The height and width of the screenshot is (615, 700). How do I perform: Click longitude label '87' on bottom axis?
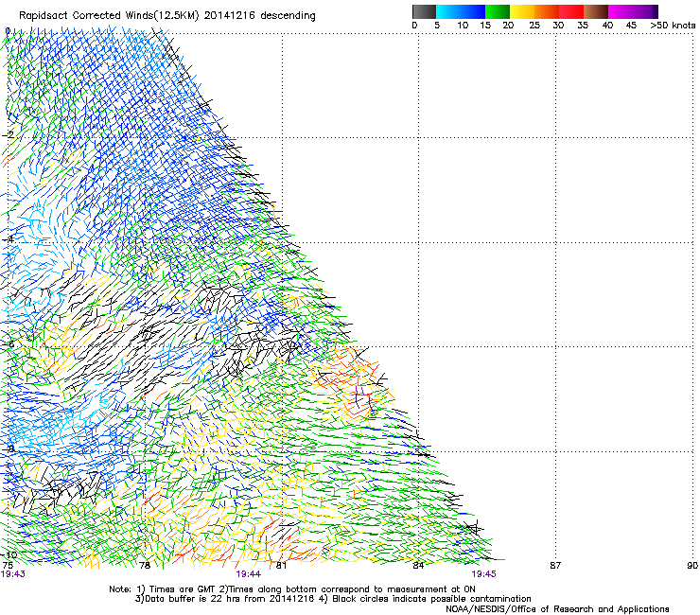point(555,566)
